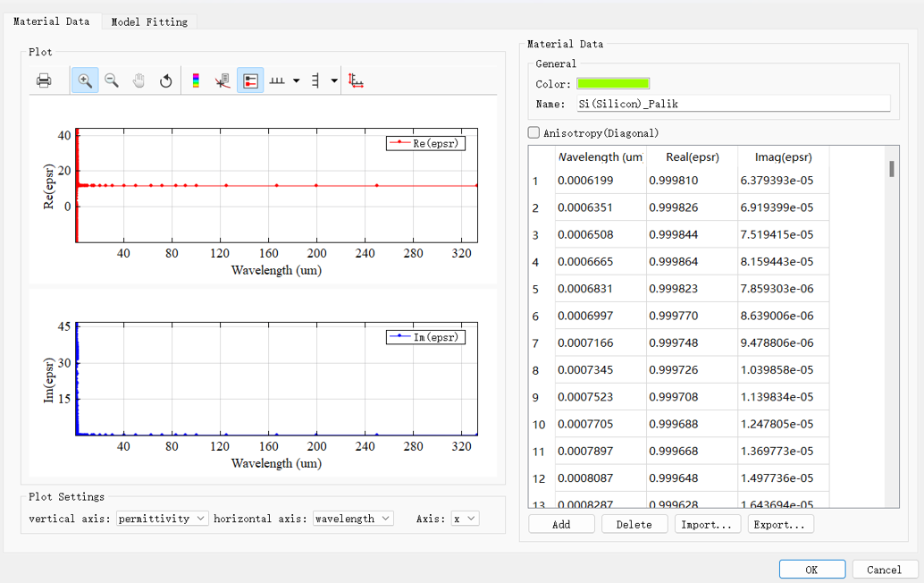Select the zoom out magnifier tool
Screen dimensions: 924x583
point(112,80)
